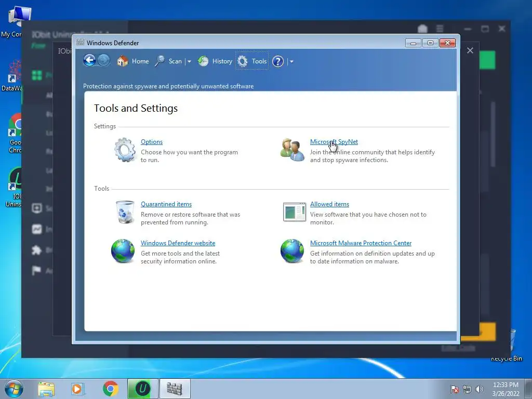Switch to IObit Uninstaller taskbar button

point(143,389)
